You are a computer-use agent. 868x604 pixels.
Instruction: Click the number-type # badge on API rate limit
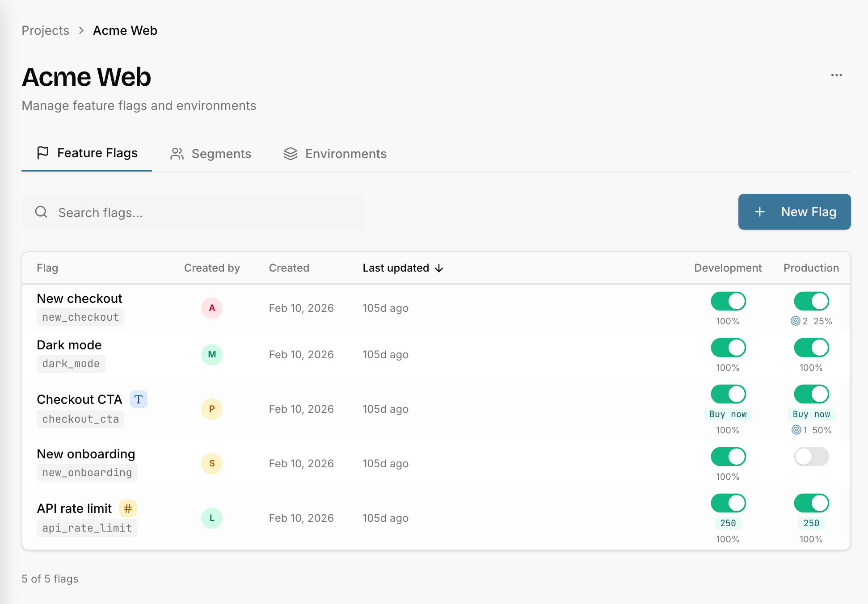tap(128, 508)
